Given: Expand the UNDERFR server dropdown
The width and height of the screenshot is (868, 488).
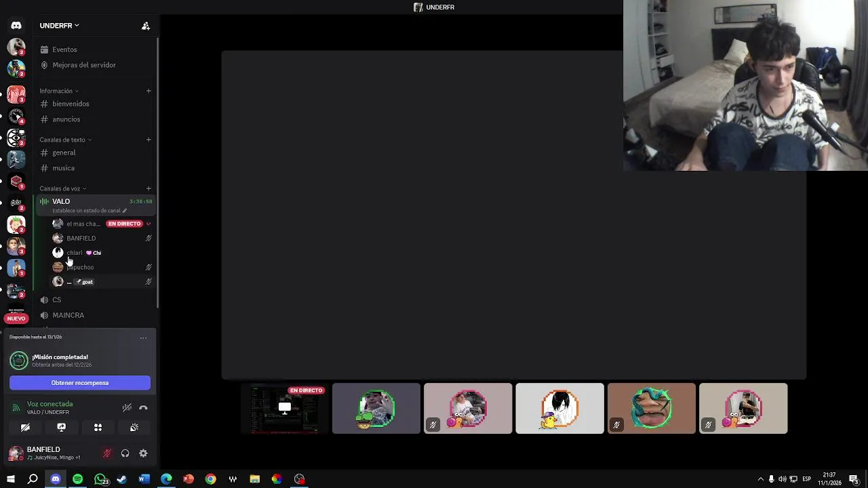Looking at the screenshot, I should click(x=77, y=26).
